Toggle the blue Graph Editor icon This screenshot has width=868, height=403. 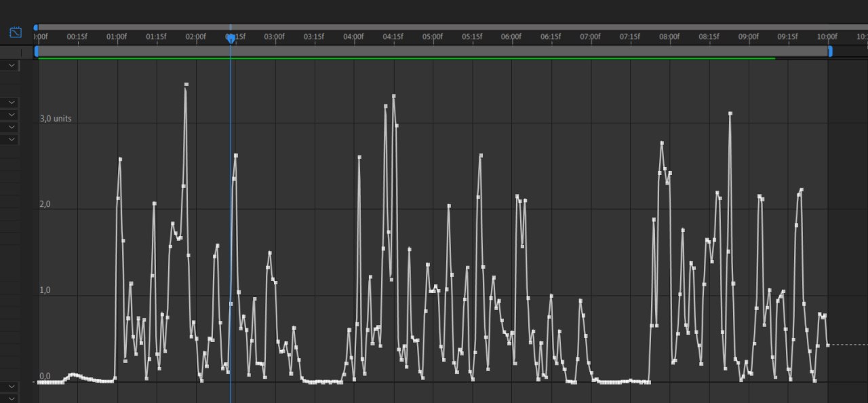[16, 32]
